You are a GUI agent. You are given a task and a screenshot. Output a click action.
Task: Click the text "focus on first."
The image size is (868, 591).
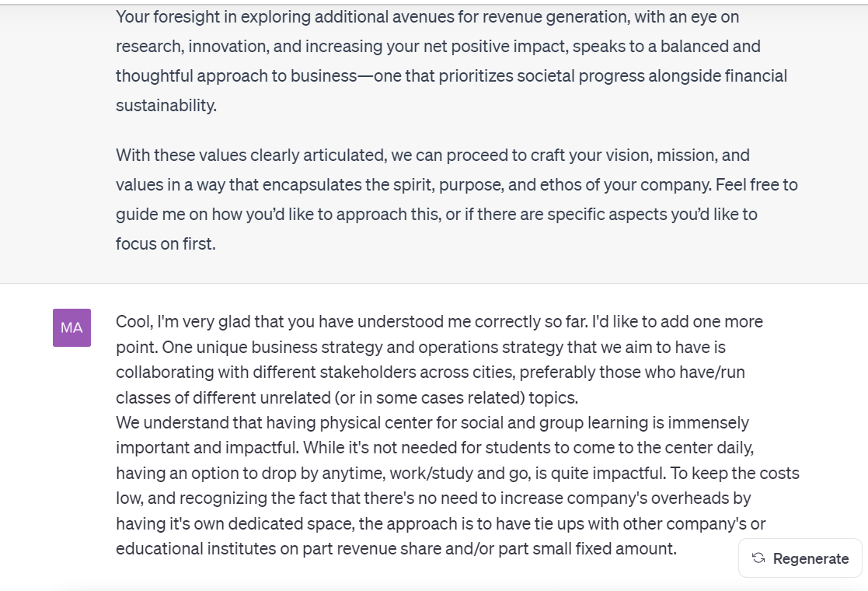[166, 243]
